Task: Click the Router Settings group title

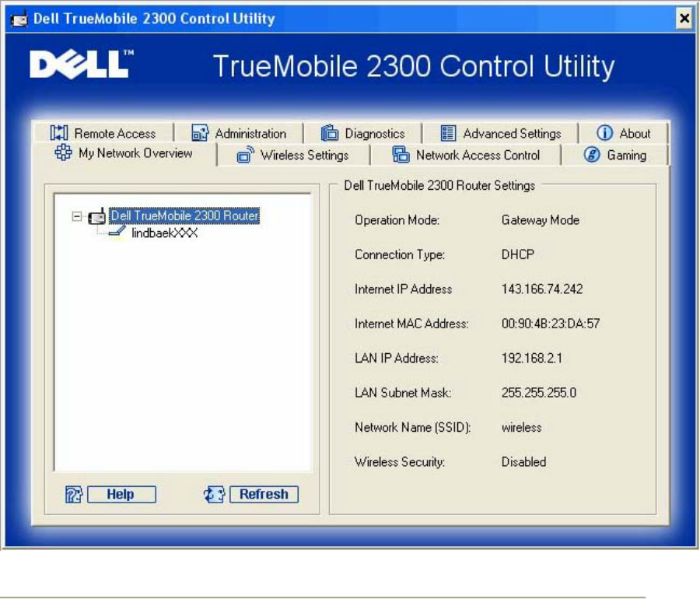Action: tap(439, 186)
